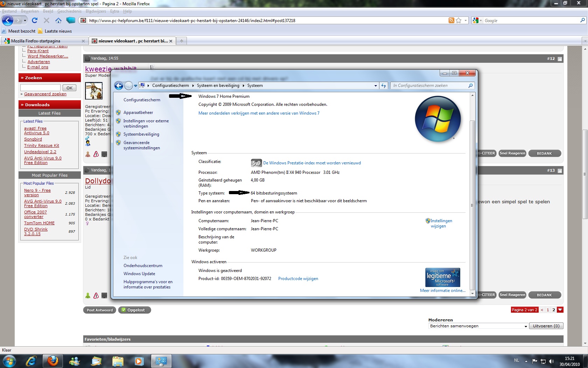Click 'Snel Reageren' on post #12
The width and height of the screenshot is (588, 368).
pos(512,153)
